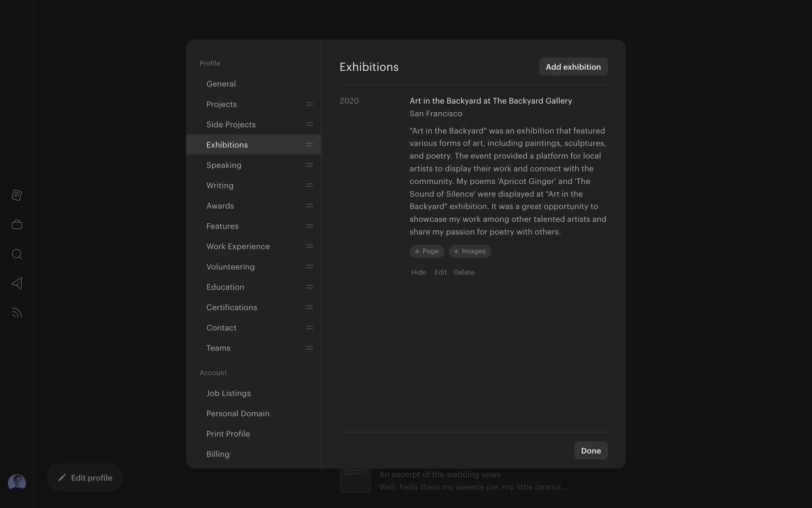Go to Personal Domain settings
812x508 pixels.
pos(238,414)
